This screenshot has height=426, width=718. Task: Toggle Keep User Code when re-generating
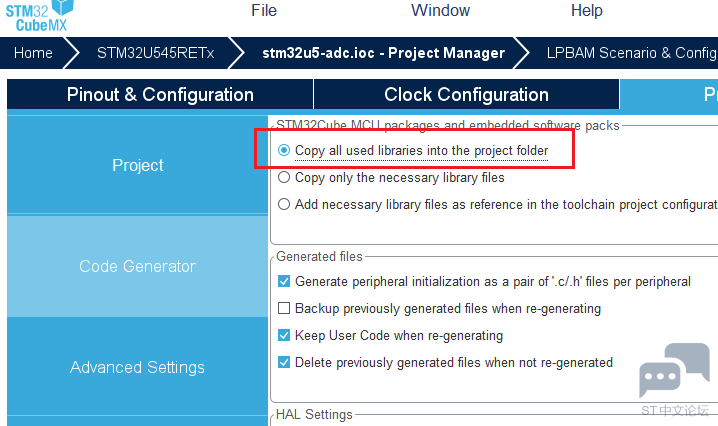tap(284, 335)
